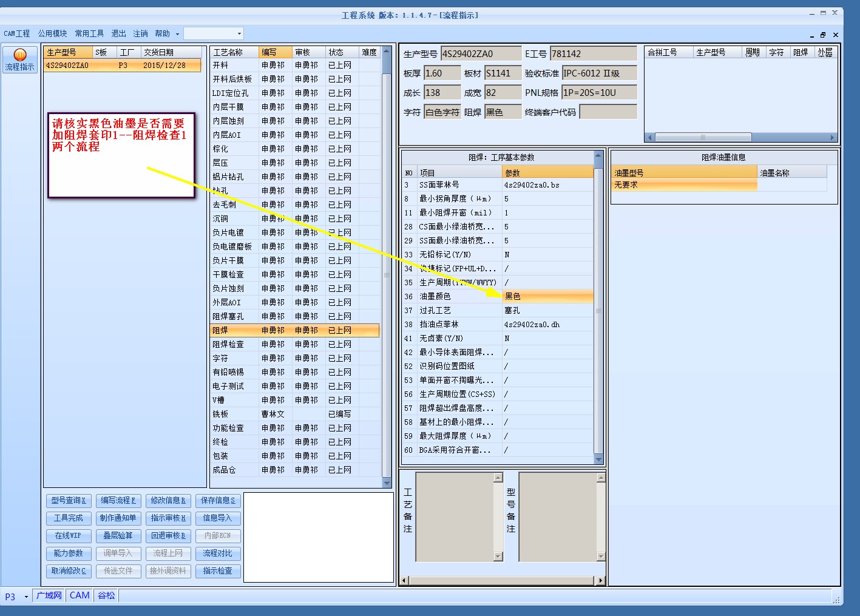
Task: Click the 交货日期 column header
Action: pyautogui.click(x=171, y=52)
